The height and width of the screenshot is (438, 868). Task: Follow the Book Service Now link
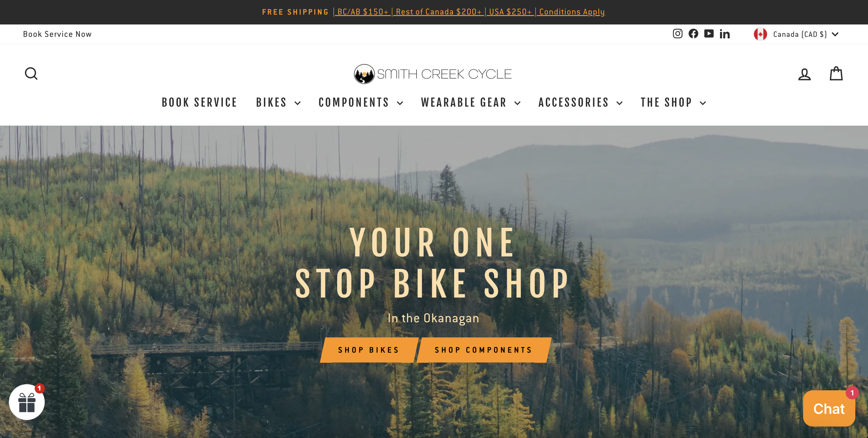[57, 34]
